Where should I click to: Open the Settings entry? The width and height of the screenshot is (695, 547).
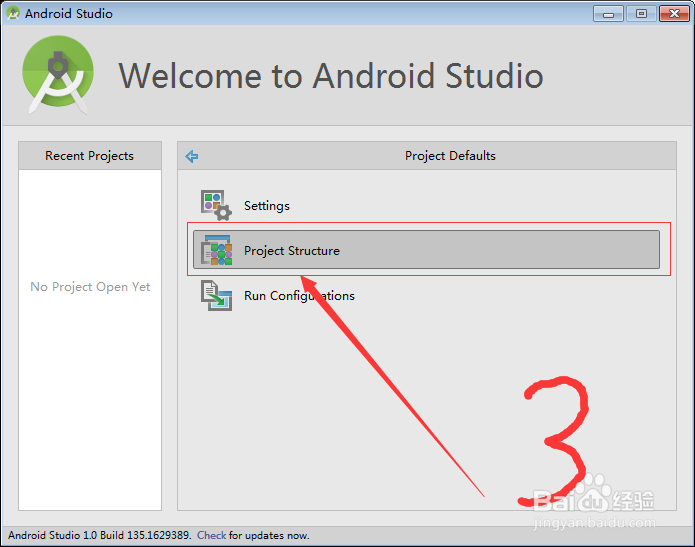pyautogui.click(x=426, y=205)
